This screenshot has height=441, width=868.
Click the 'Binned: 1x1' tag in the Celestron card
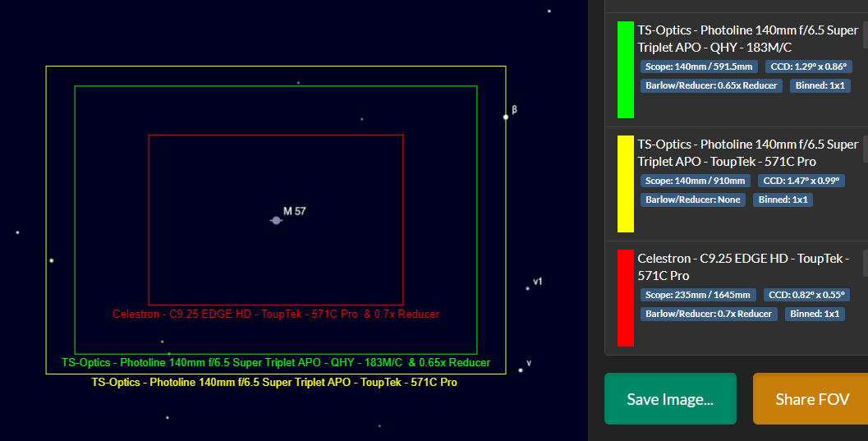point(815,314)
